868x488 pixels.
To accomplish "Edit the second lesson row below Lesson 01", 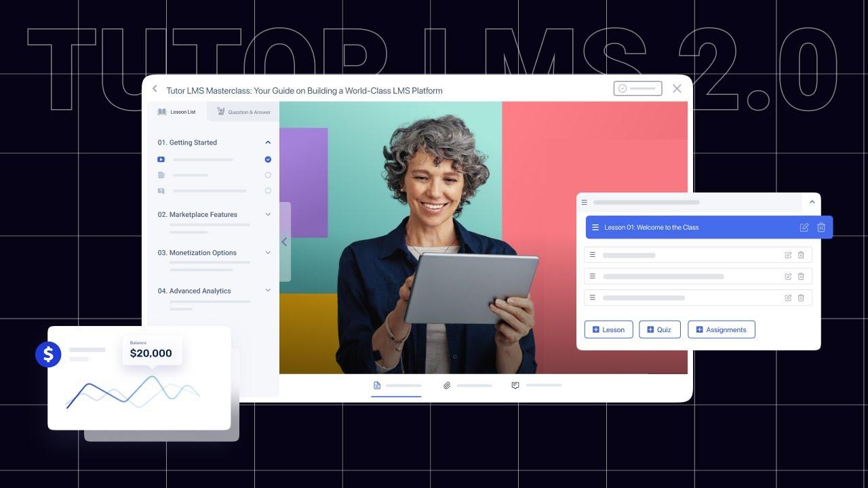I will coord(788,277).
